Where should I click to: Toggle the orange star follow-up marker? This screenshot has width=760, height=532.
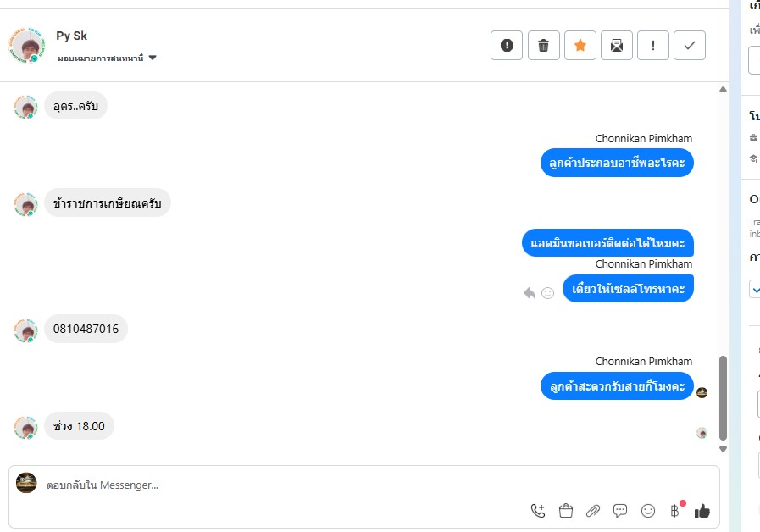coord(580,46)
